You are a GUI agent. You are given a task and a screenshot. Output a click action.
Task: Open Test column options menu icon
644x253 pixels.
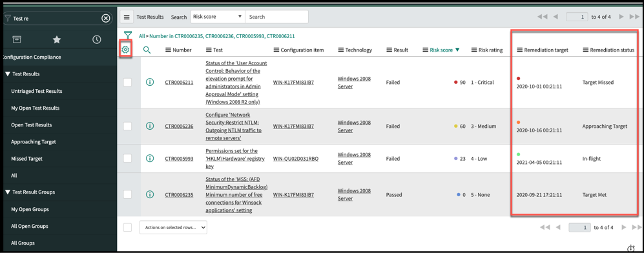click(208, 50)
